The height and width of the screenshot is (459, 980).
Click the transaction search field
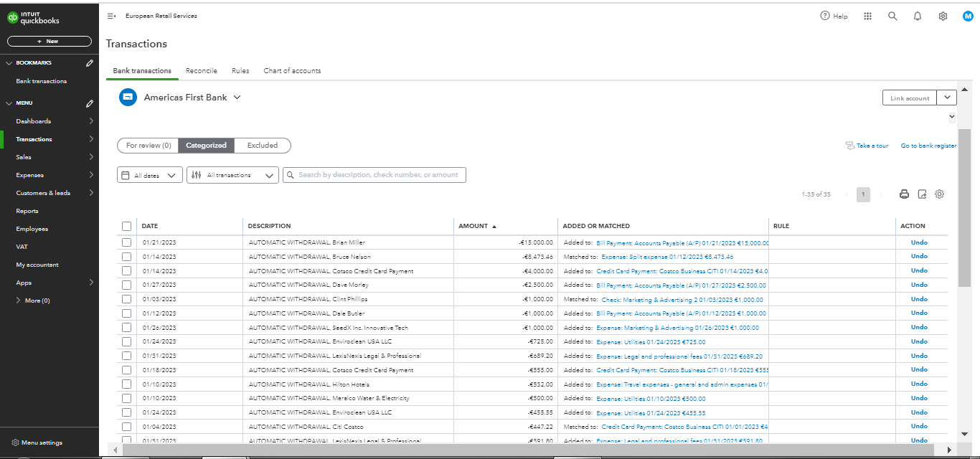(x=374, y=175)
